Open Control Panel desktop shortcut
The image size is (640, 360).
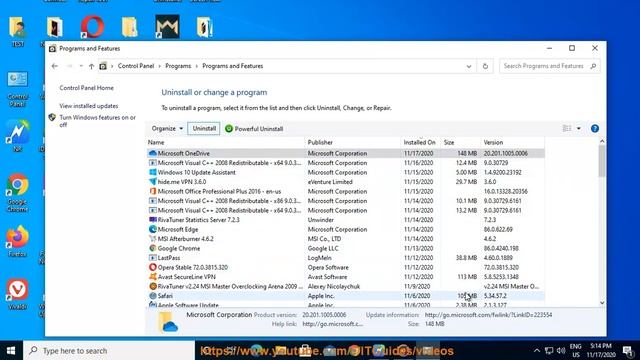(17, 89)
